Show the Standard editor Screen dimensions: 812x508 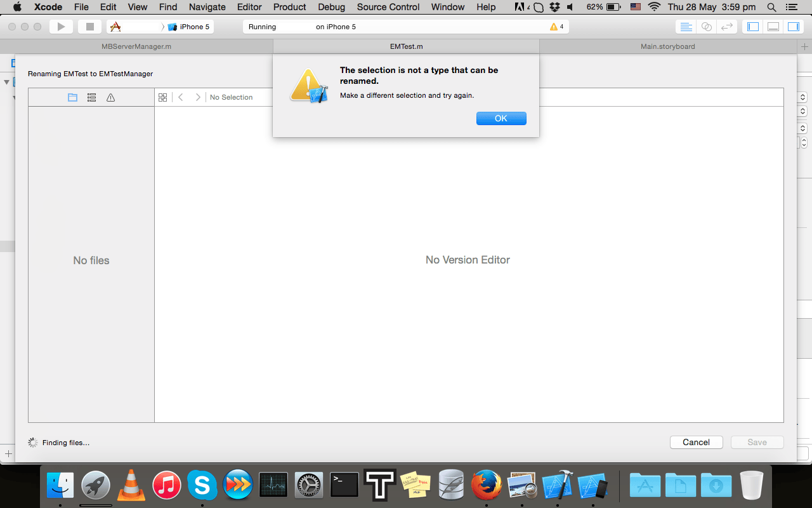tap(686, 27)
